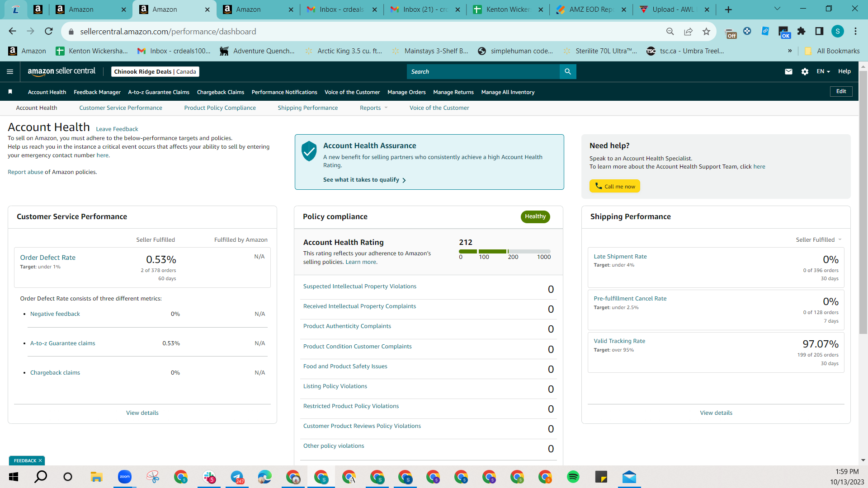Click the Account Health Assurance shield icon

(309, 151)
